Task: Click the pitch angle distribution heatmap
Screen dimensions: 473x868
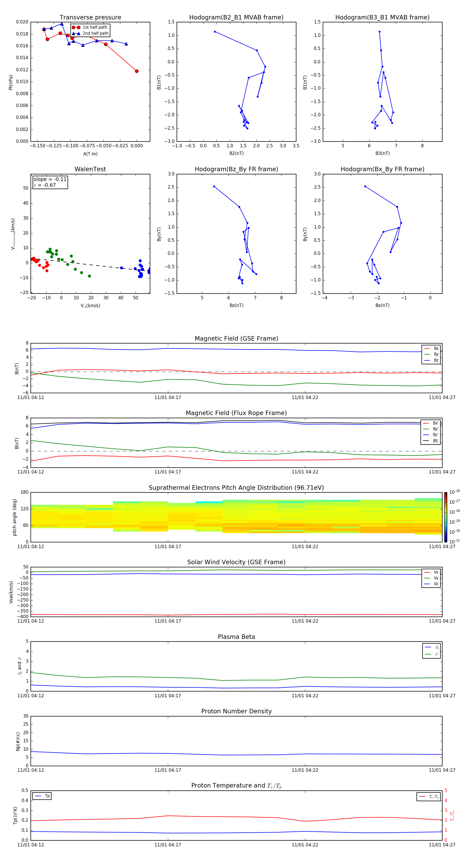Action: pos(236,517)
